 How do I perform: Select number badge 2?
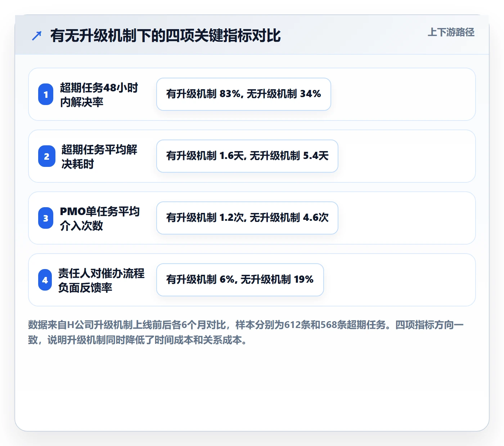pos(47,156)
